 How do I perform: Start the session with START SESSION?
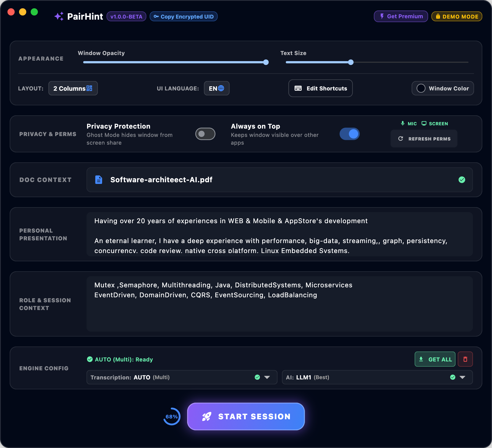(x=246, y=416)
